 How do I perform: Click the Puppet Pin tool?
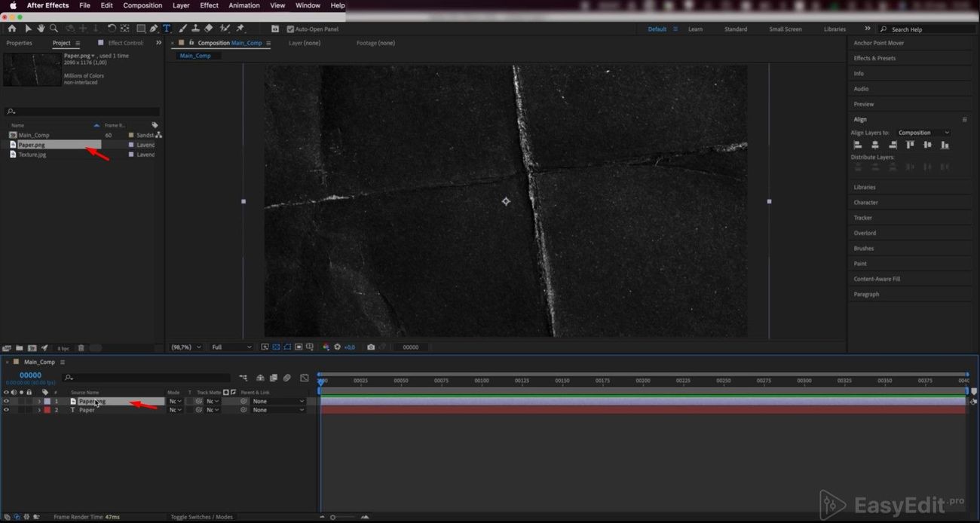[x=240, y=29]
